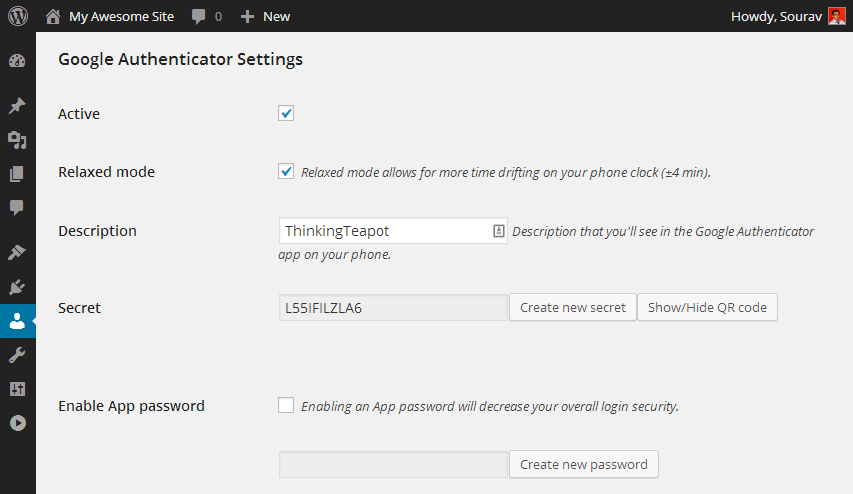Open the Tools wrench icon
This screenshot has height=494, width=853.
click(17, 355)
